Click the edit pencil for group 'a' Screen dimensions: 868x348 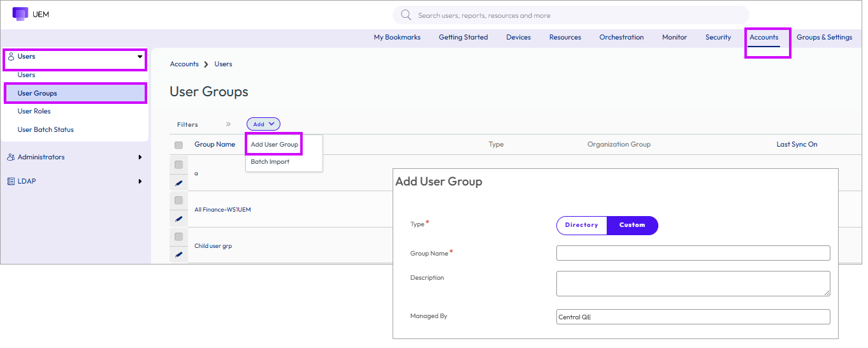[178, 183]
